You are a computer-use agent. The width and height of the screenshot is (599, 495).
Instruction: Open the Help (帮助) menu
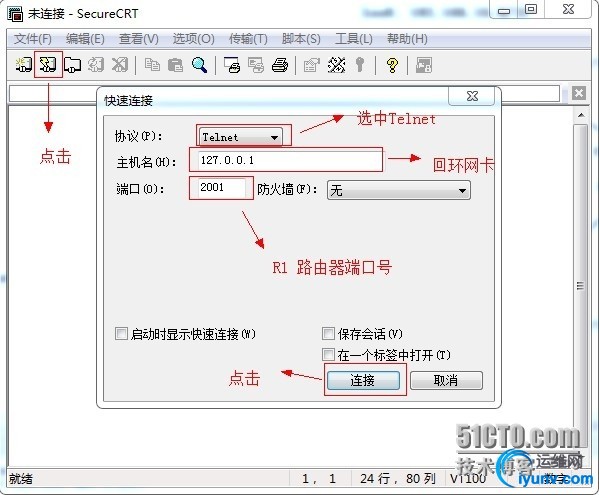(x=407, y=39)
